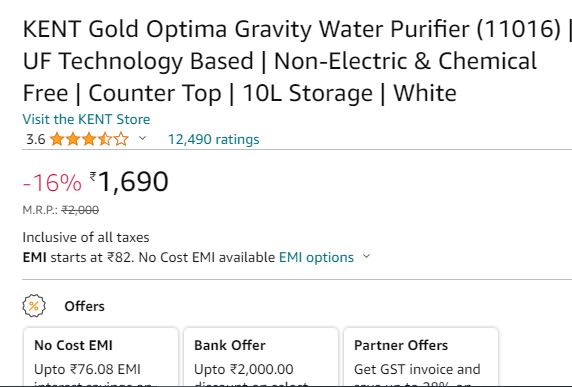Visit the KENT Store link
This screenshot has width=572, height=387.
(86, 119)
